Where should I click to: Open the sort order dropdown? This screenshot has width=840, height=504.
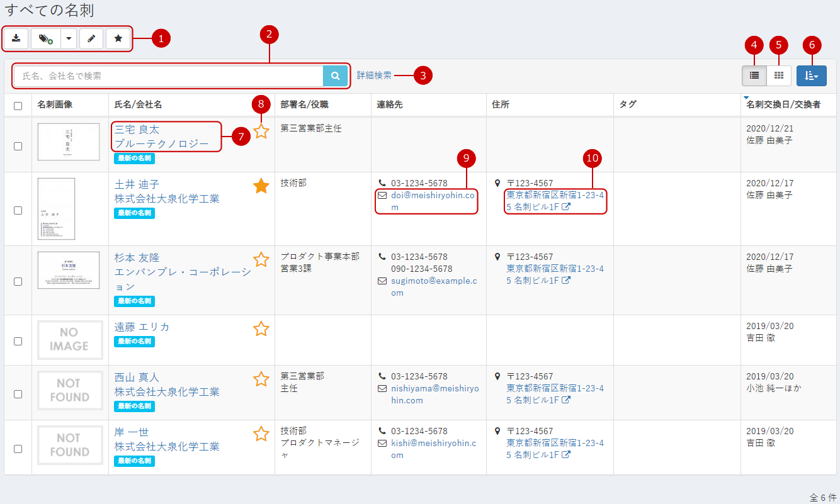[x=812, y=76]
